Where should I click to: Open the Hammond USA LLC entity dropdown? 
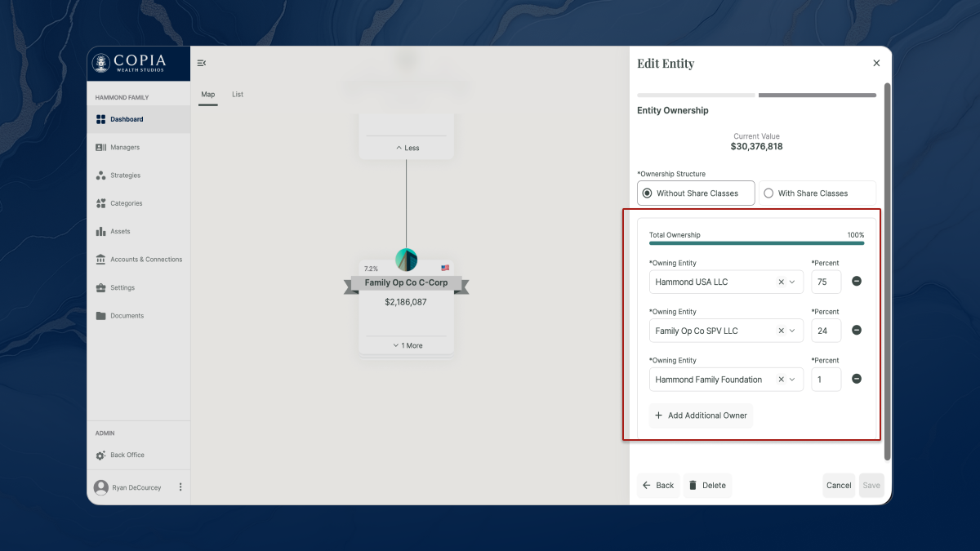792,282
